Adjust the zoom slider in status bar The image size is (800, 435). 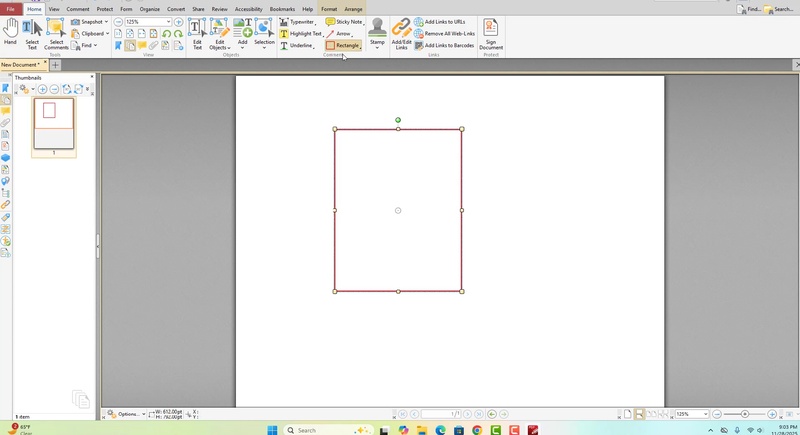(x=744, y=414)
